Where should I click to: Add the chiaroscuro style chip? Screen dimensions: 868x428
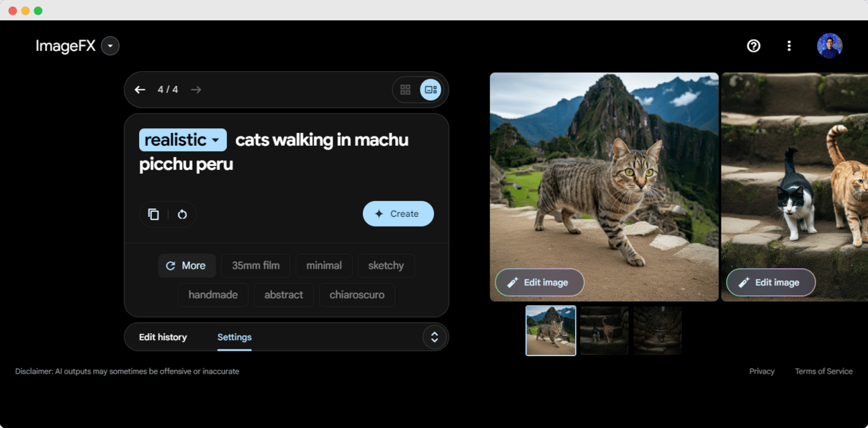(357, 295)
